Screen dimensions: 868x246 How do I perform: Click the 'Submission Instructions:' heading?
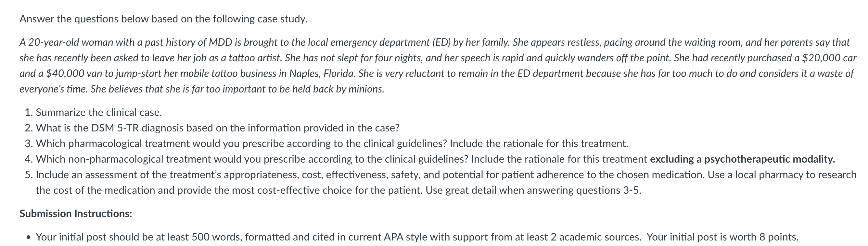coord(76,214)
